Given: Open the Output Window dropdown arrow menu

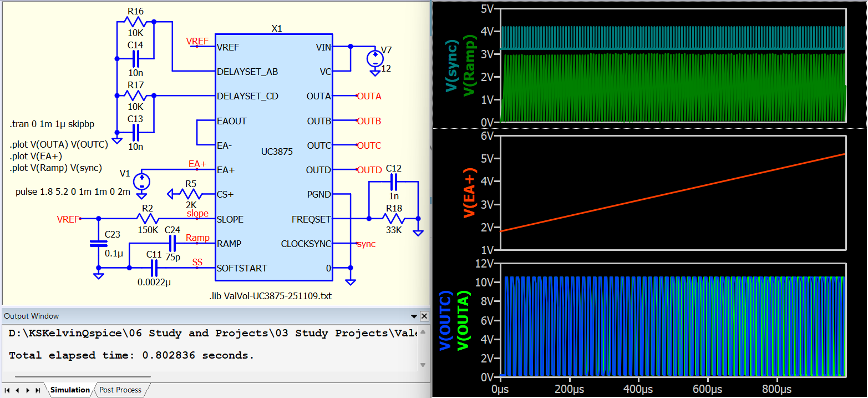Looking at the screenshot, I should click(x=413, y=316).
